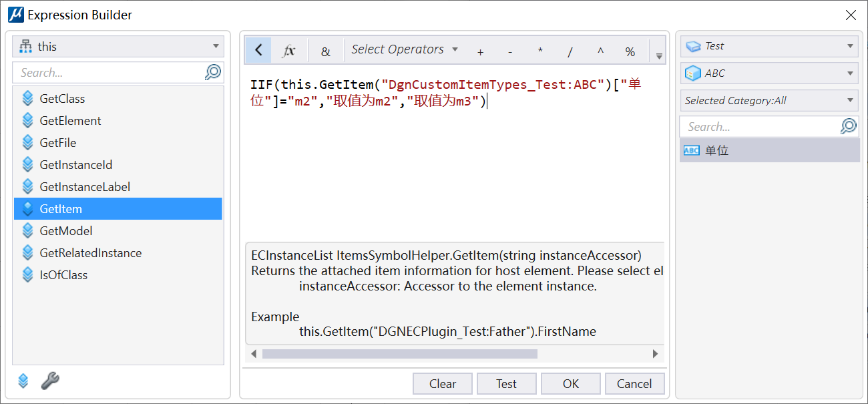This screenshot has height=404, width=868.
Task: Click the search magnifier in right panel
Action: tap(848, 126)
